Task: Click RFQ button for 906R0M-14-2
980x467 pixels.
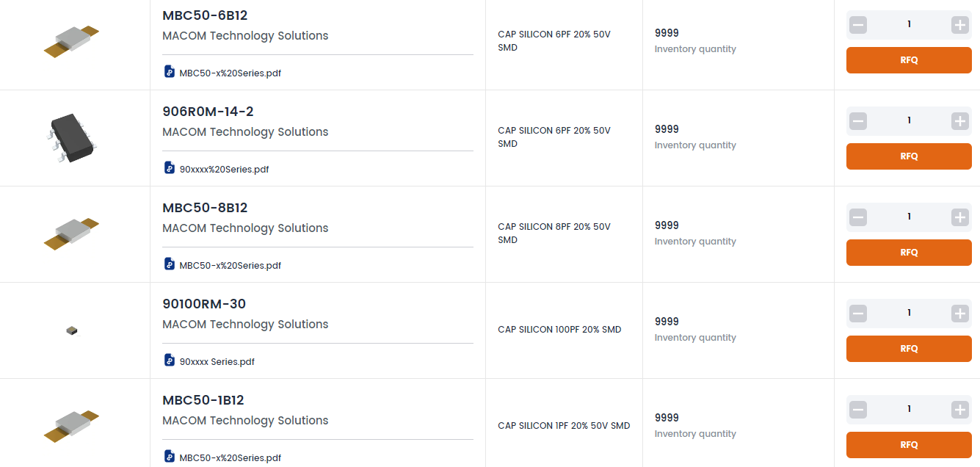Action: coord(909,156)
